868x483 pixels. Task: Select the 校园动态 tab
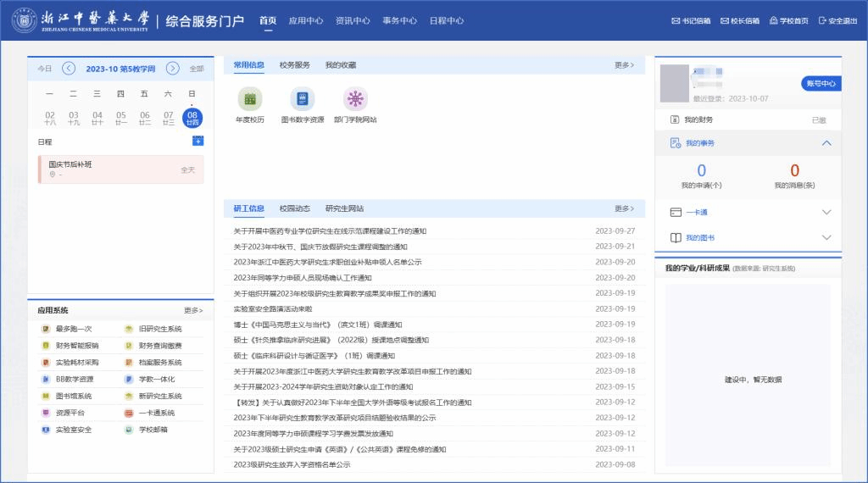[295, 208]
